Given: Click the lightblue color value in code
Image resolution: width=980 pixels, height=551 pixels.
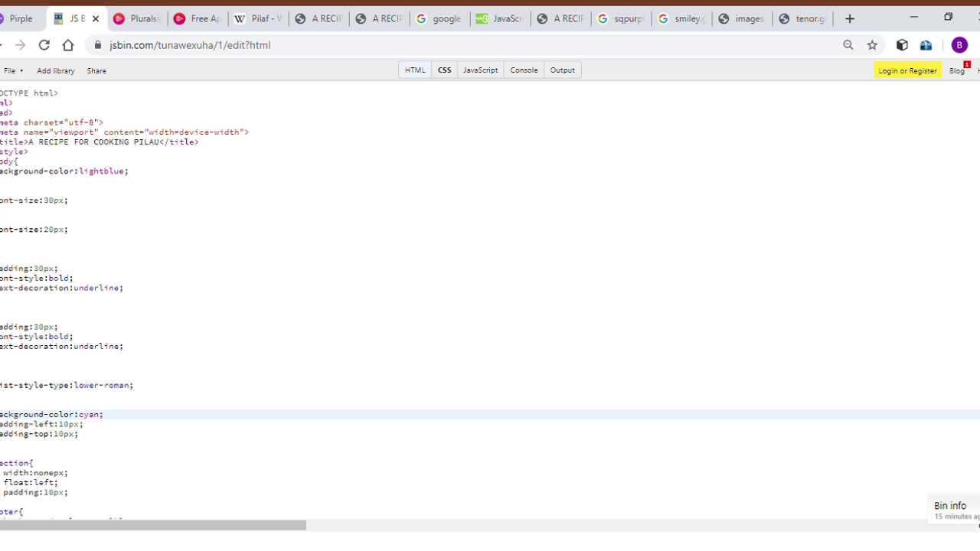Looking at the screenshot, I should click(x=101, y=171).
